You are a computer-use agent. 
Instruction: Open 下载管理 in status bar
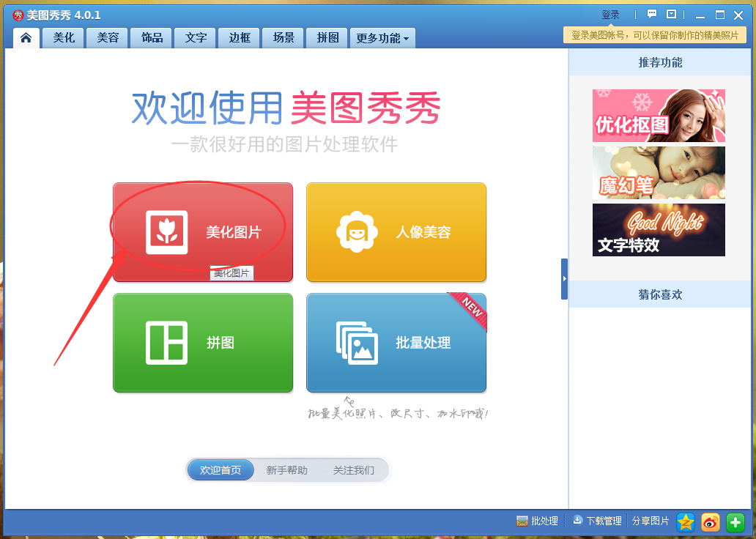597,521
